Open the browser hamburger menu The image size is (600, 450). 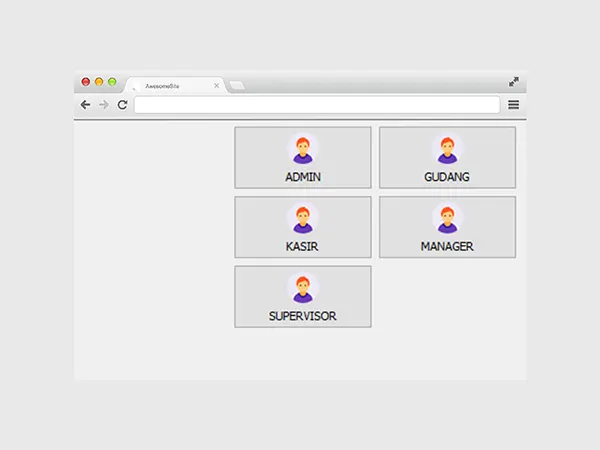[514, 105]
